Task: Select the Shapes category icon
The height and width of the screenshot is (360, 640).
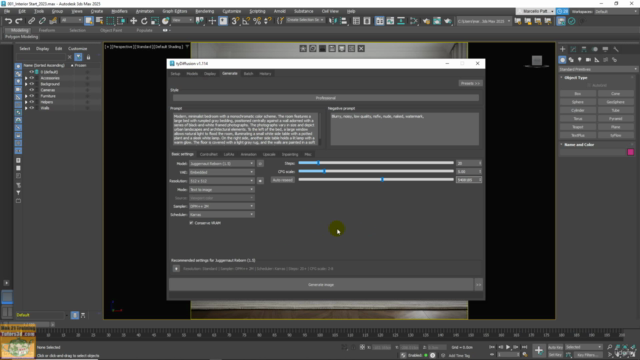Action: pyautogui.click(x=571, y=60)
